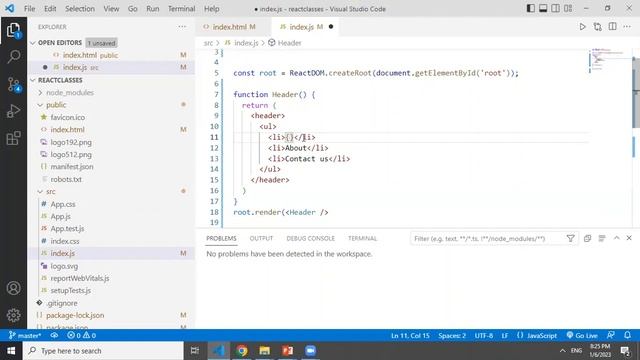Switch to the Debug Console tab
Screen dimensions: 640x360
(310, 238)
